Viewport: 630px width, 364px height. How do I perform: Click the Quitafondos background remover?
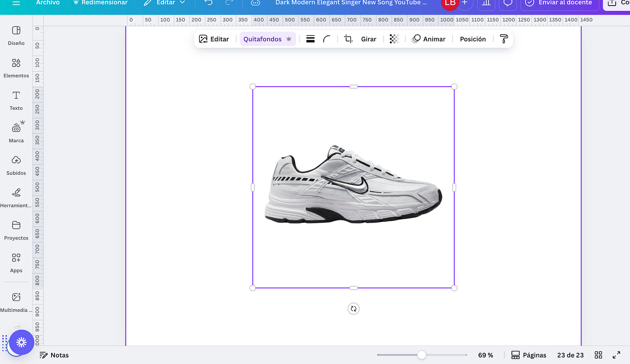tap(268, 39)
